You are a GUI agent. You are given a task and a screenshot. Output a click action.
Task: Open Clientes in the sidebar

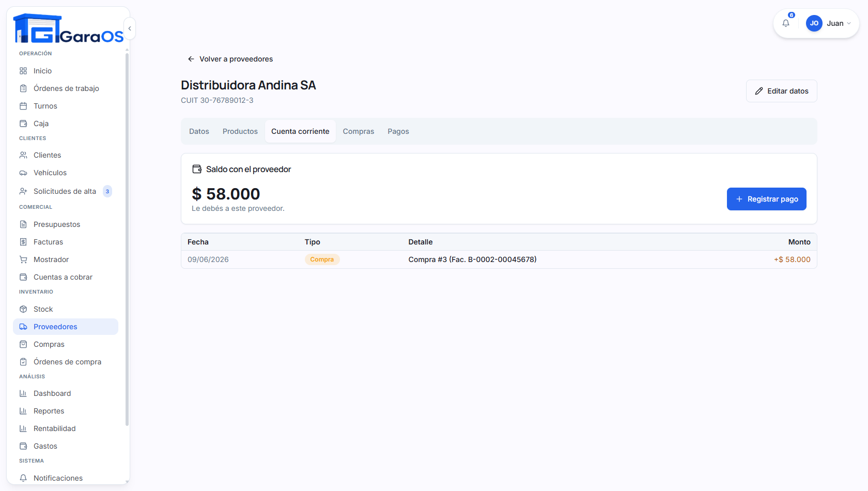[x=66, y=155]
